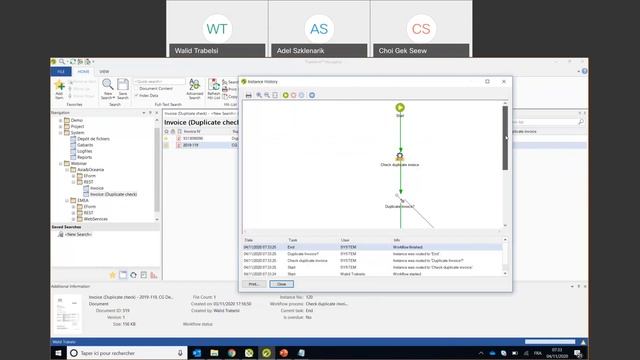The width and height of the screenshot is (640, 360).
Task: Expand the Project folder in navigation tree
Action: [x=60, y=127]
